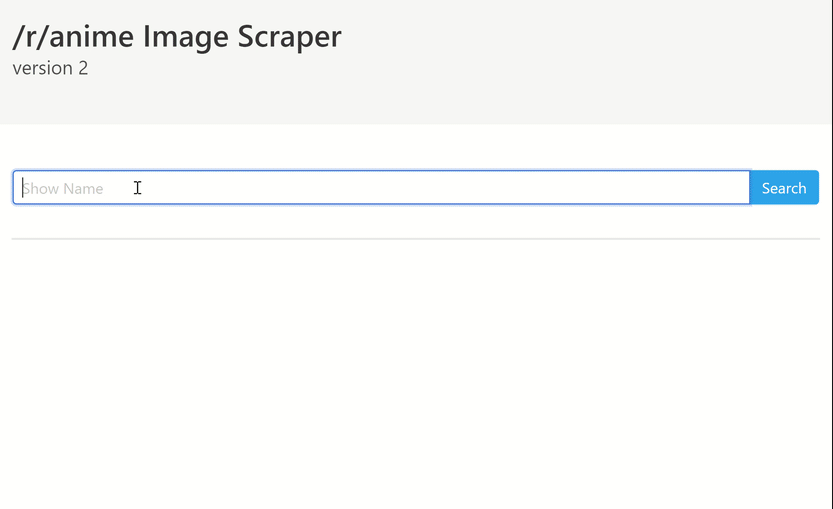Click the horizontal divider below the search bar
833x509 pixels.
tap(415, 239)
